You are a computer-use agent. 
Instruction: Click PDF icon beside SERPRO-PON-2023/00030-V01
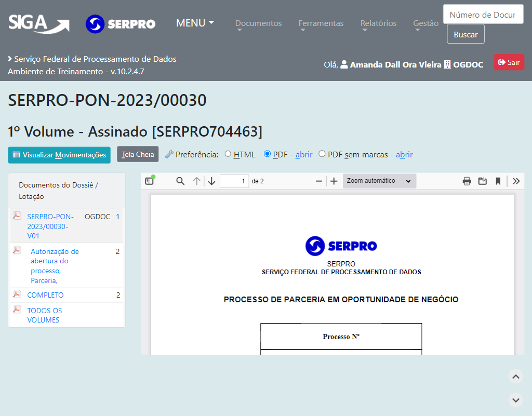point(17,216)
